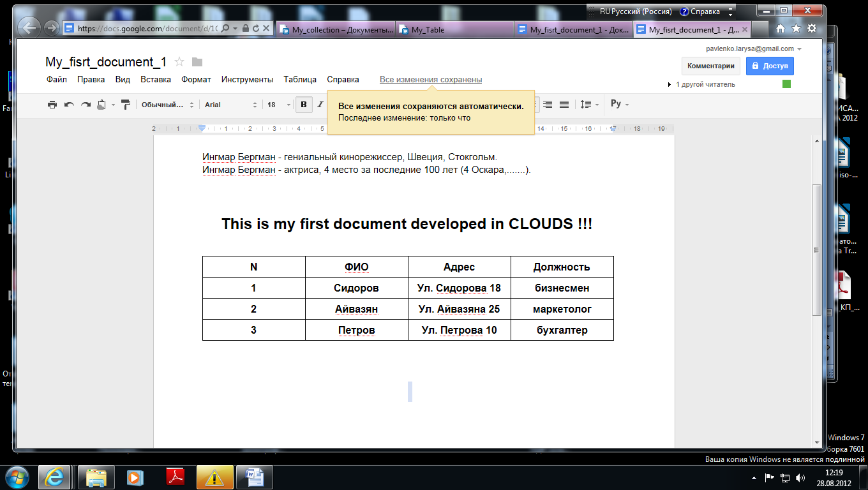Click the padlock security icon in the address bar
The height and width of the screenshot is (490, 868).
[244, 29]
